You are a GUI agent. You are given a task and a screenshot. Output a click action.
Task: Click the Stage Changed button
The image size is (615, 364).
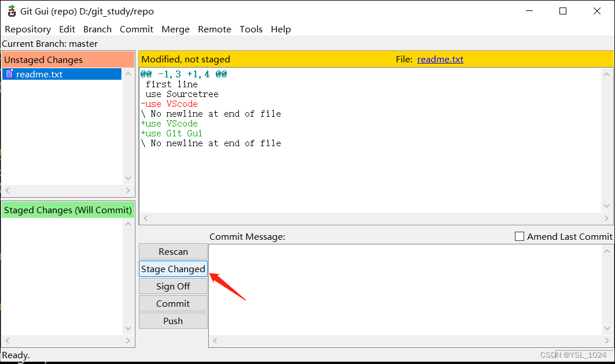click(x=173, y=269)
